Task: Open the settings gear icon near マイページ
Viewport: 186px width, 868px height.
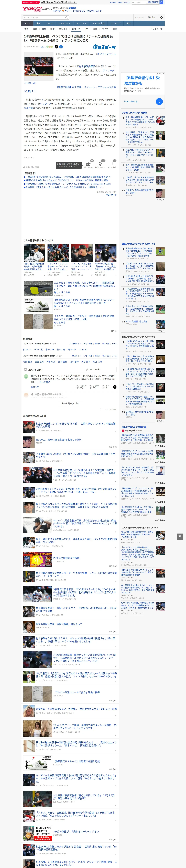Action: coord(161,18)
